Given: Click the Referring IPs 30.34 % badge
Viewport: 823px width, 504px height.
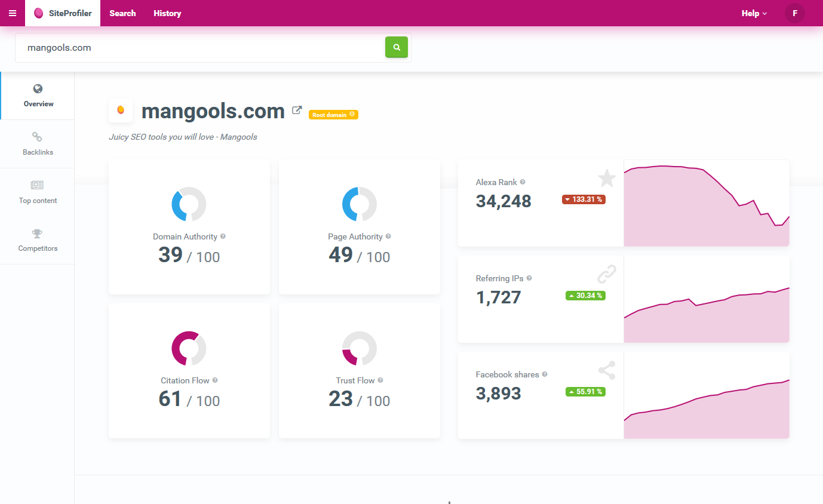Looking at the screenshot, I should coord(585,296).
